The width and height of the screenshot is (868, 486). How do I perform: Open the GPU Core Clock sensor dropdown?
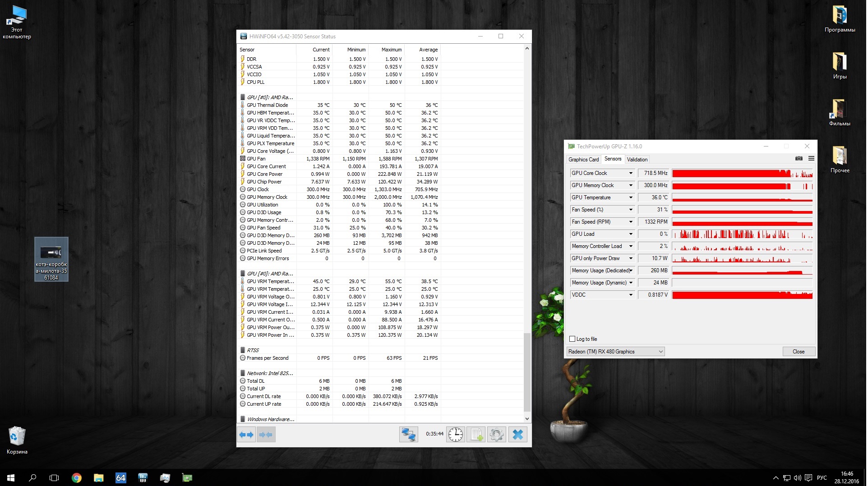[x=631, y=174]
